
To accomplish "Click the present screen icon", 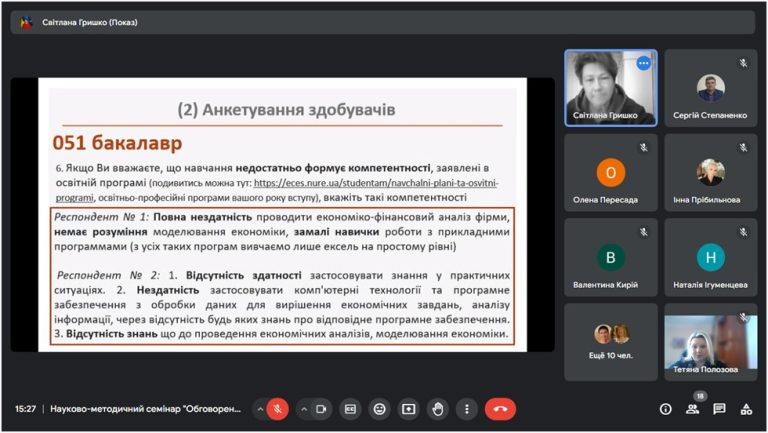I will tap(408, 409).
